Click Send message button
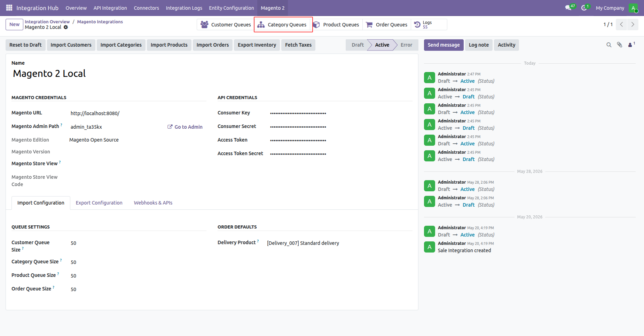Viewport: 644px width, 336px height. click(443, 45)
